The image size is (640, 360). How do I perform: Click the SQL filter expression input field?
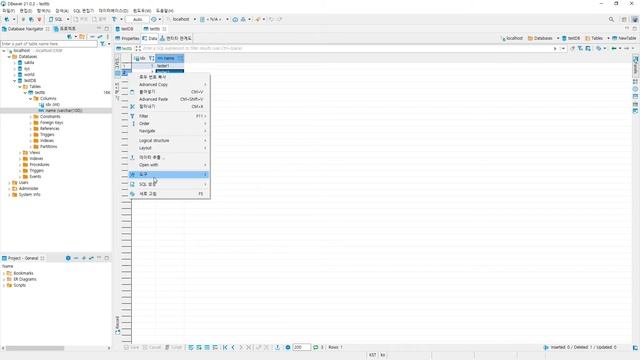[347, 49]
